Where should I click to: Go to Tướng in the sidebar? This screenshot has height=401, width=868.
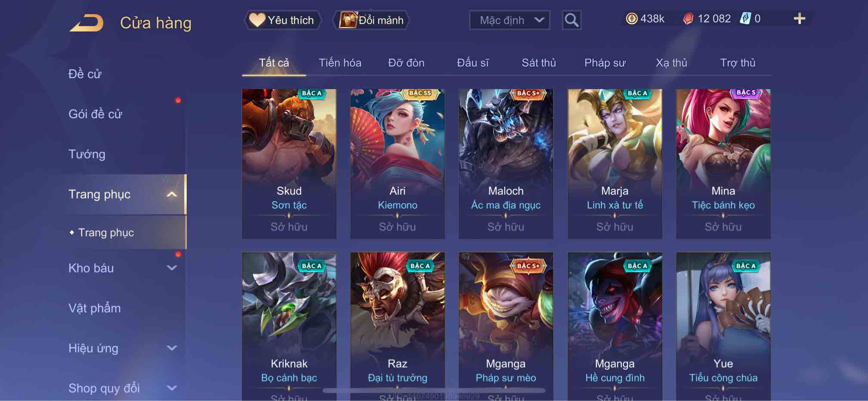click(87, 154)
